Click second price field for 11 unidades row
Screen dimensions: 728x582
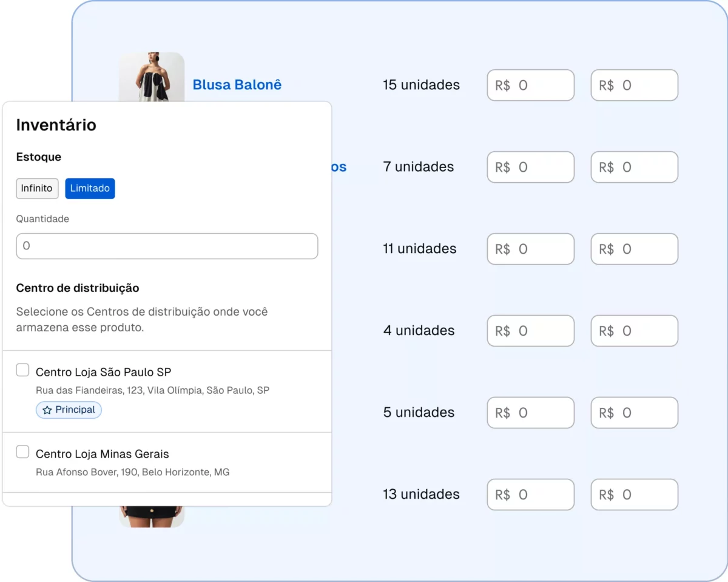point(634,249)
